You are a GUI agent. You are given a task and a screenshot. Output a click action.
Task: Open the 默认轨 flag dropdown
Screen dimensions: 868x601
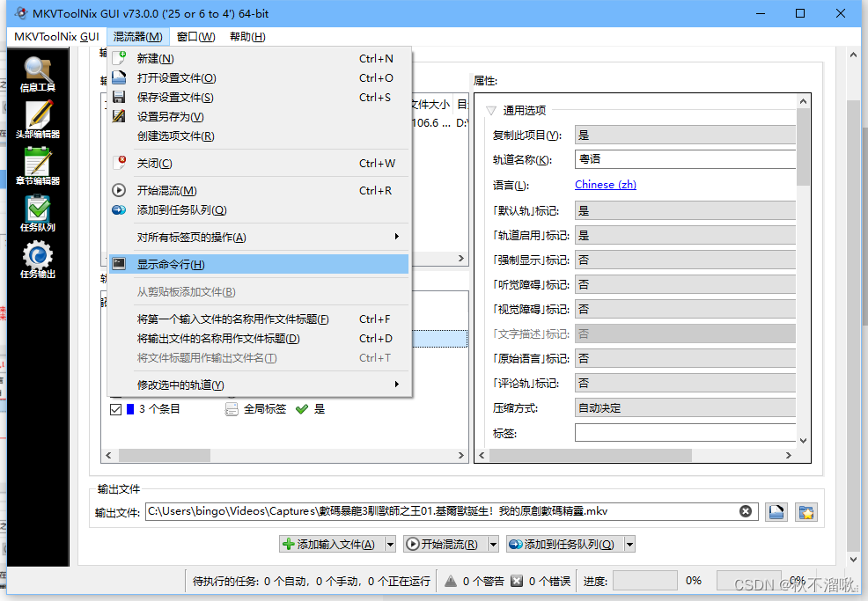pos(685,210)
